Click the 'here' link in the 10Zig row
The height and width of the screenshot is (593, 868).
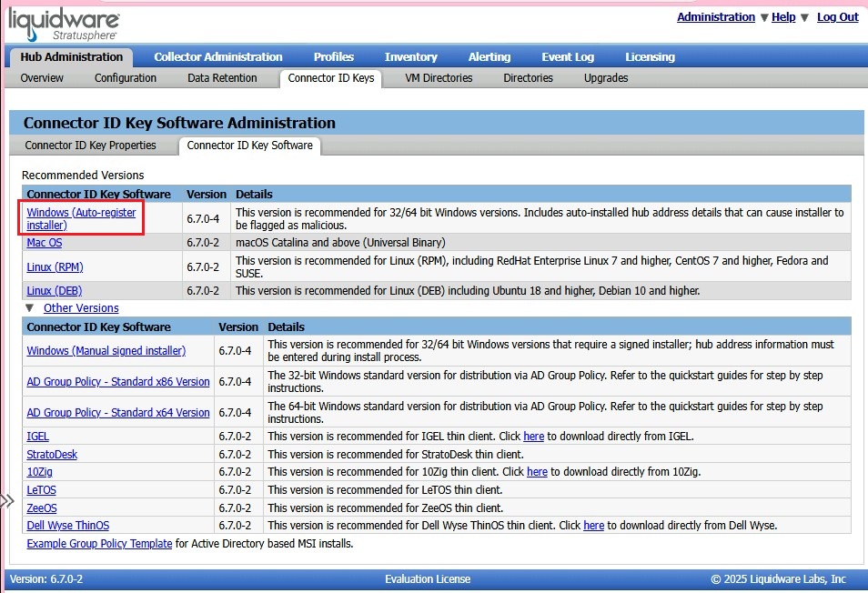coord(537,472)
